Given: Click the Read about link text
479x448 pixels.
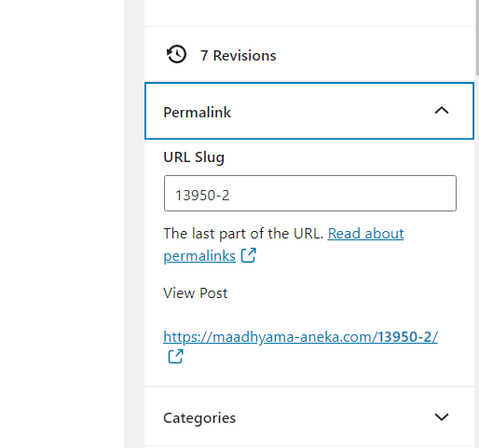Looking at the screenshot, I should pos(365,234).
